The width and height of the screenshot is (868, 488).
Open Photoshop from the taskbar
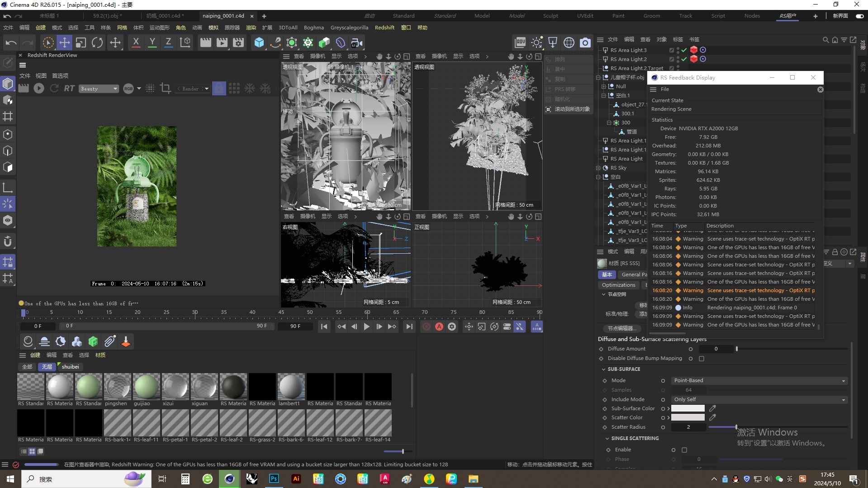click(x=274, y=479)
